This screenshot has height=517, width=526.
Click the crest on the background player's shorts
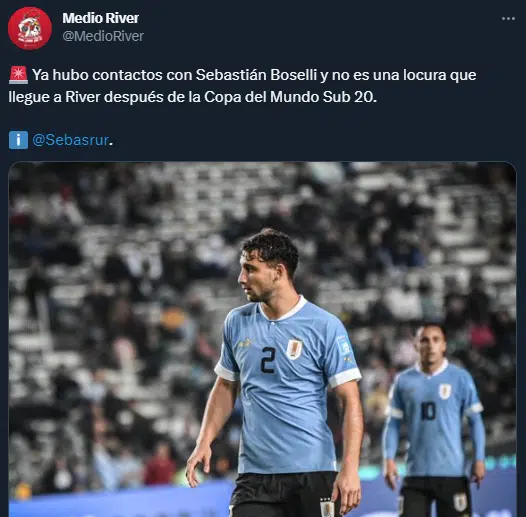(460, 502)
